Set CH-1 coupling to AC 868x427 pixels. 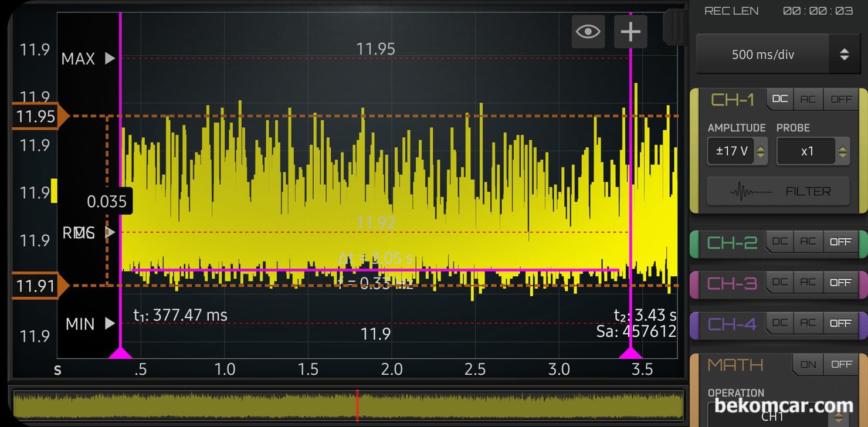click(808, 99)
